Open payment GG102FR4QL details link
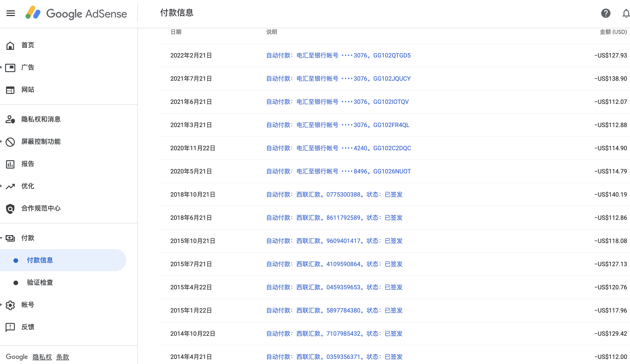The width and height of the screenshot is (630, 364). (338, 125)
